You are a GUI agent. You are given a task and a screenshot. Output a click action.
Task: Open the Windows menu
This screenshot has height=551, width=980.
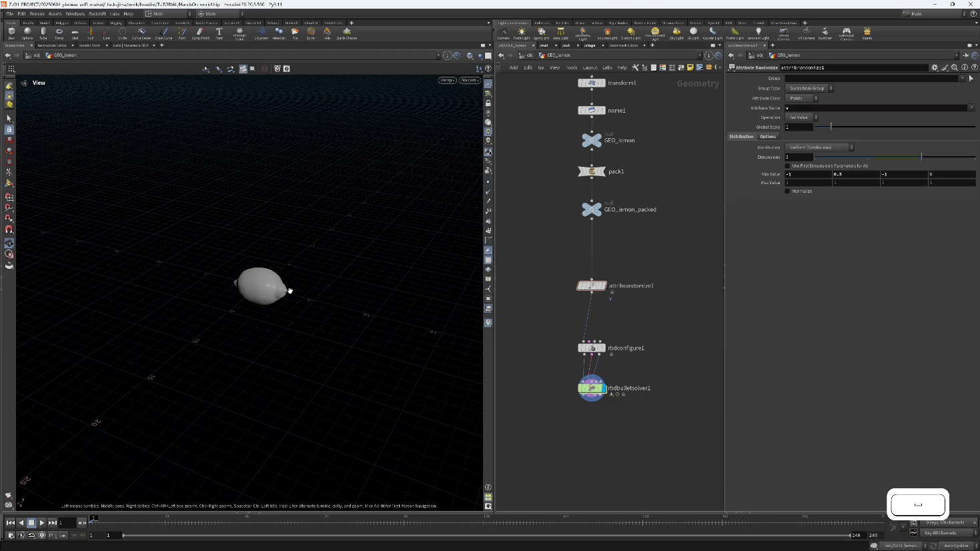pos(75,13)
